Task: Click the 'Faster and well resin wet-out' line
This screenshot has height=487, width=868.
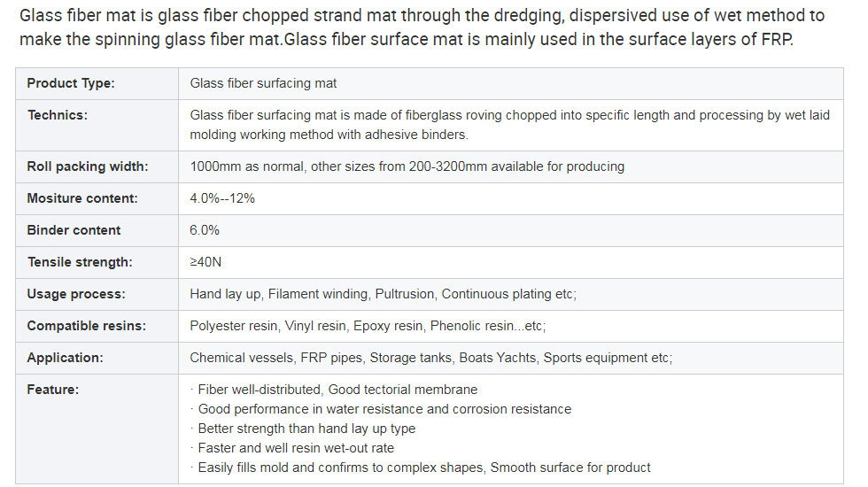Action: (295, 448)
